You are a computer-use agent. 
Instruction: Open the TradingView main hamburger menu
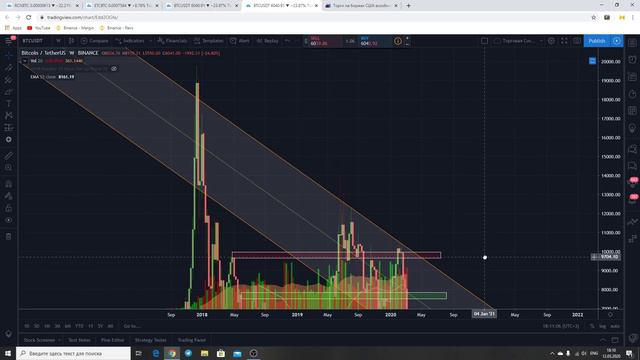(x=9, y=41)
